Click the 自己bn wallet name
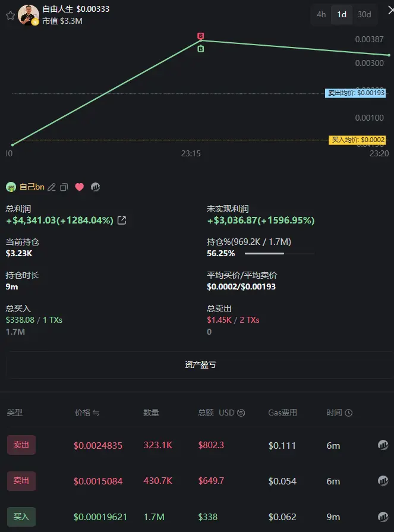This screenshot has height=532, width=394. (x=32, y=187)
